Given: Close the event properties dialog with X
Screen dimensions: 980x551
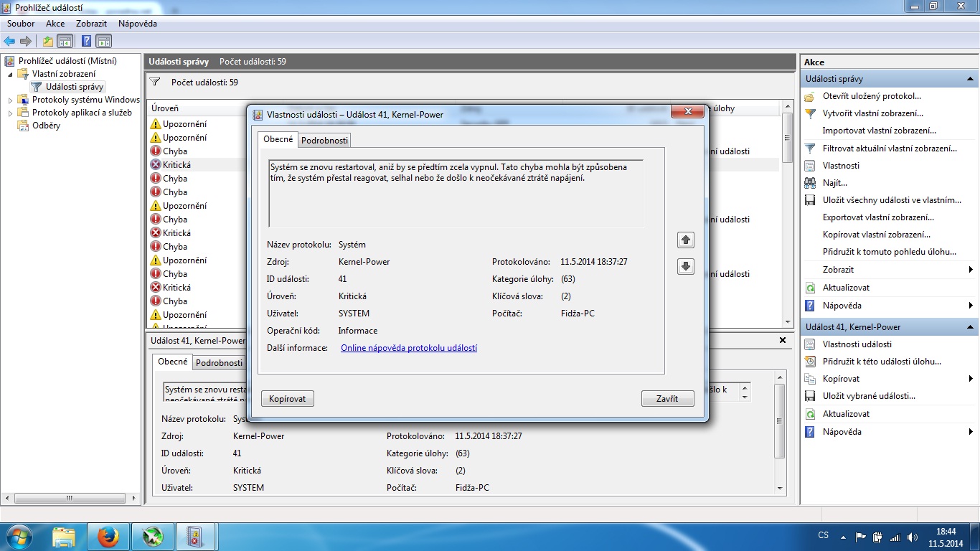Looking at the screenshot, I should 687,111.
